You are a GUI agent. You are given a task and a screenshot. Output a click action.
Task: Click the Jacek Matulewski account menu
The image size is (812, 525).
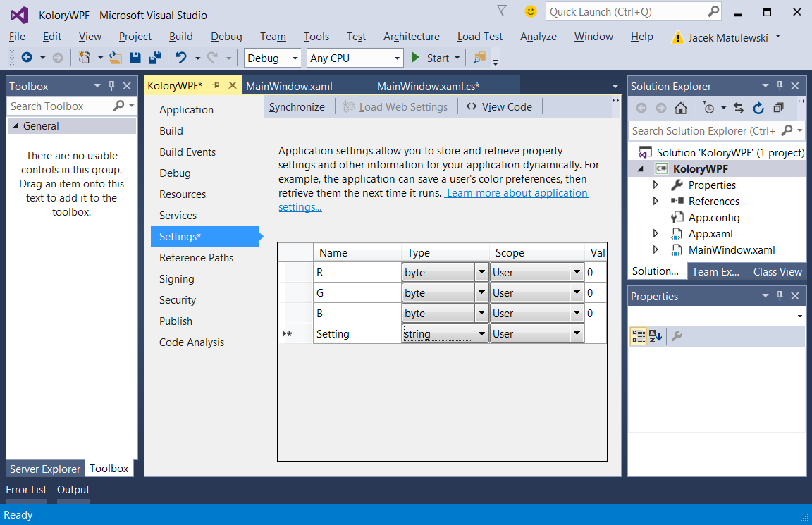coord(727,37)
